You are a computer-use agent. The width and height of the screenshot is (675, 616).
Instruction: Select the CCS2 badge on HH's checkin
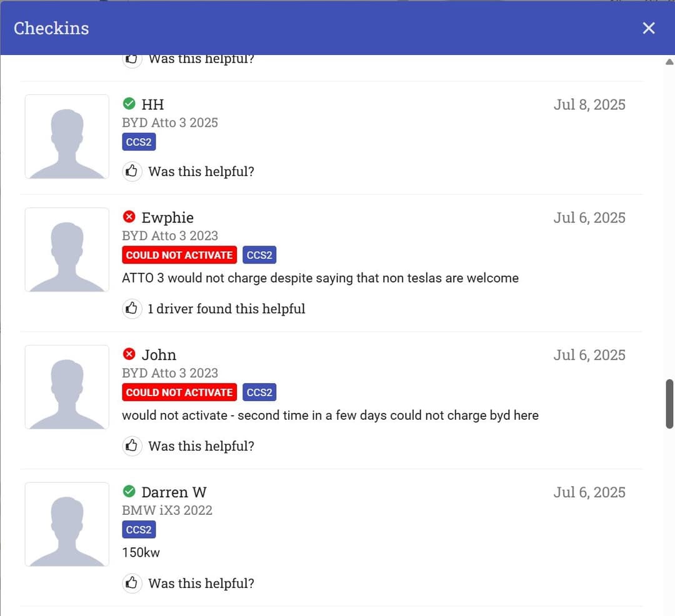[x=139, y=142]
